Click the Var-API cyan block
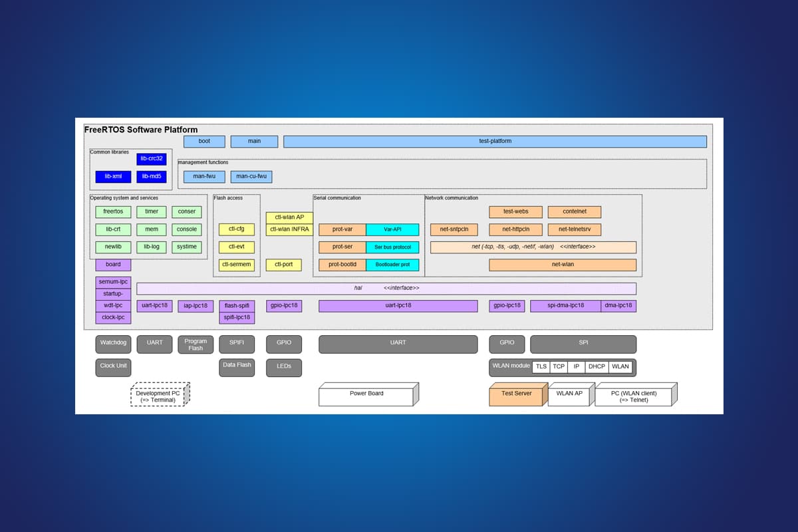 tap(392, 229)
